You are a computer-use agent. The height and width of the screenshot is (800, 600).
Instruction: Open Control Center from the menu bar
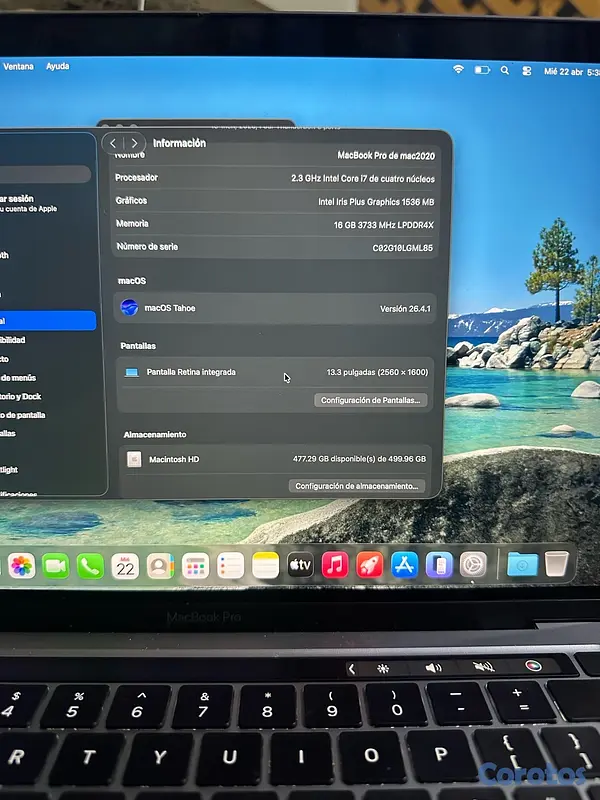click(527, 71)
